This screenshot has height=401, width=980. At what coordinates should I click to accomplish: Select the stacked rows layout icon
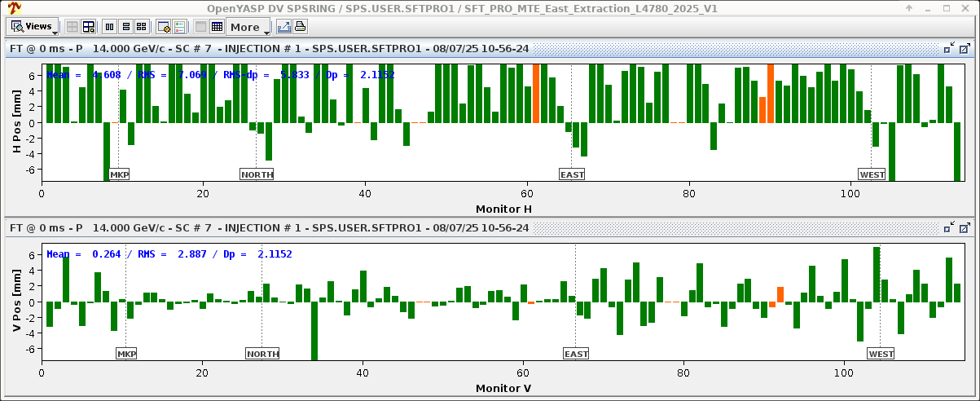[x=126, y=27]
